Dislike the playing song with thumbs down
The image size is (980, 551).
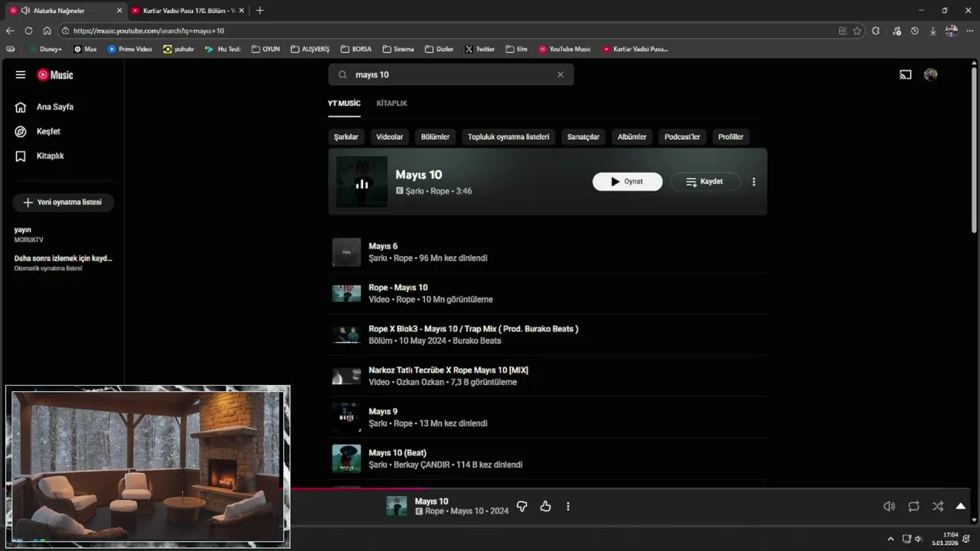point(522,507)
